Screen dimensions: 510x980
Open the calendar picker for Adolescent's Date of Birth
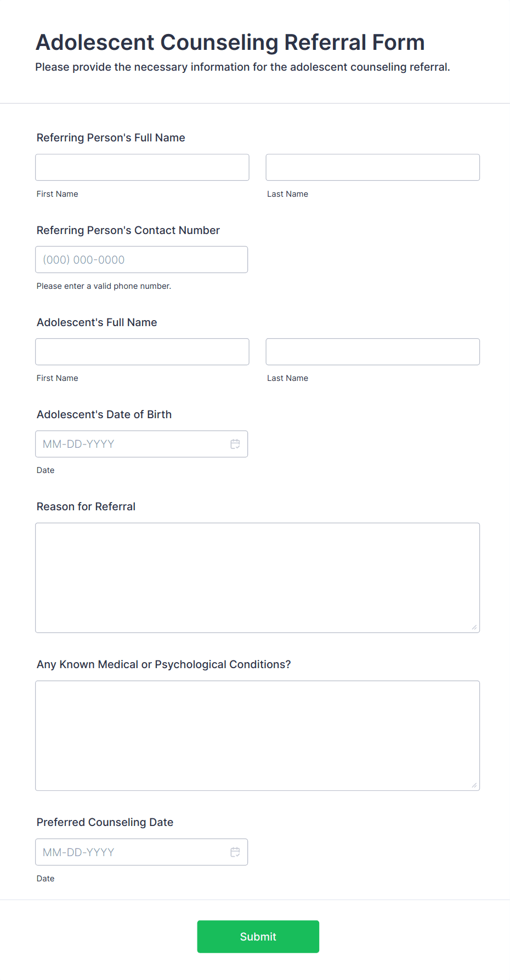pos(235,444)
